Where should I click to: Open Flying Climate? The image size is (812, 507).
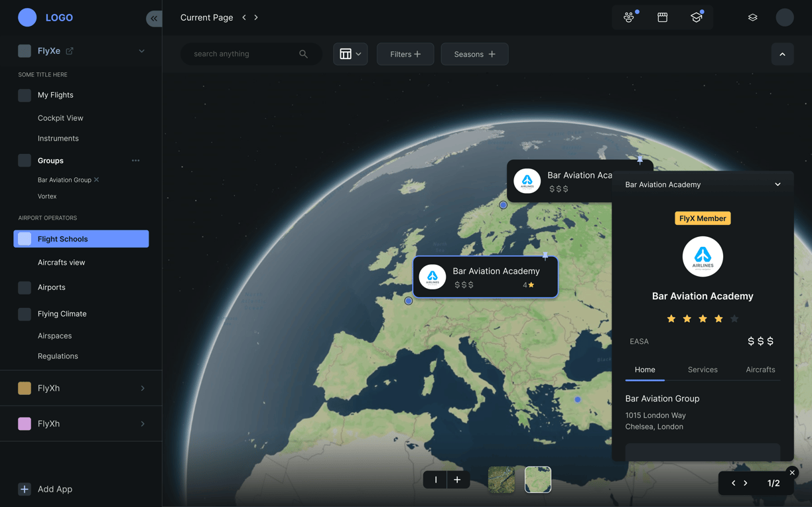(62, 314)
